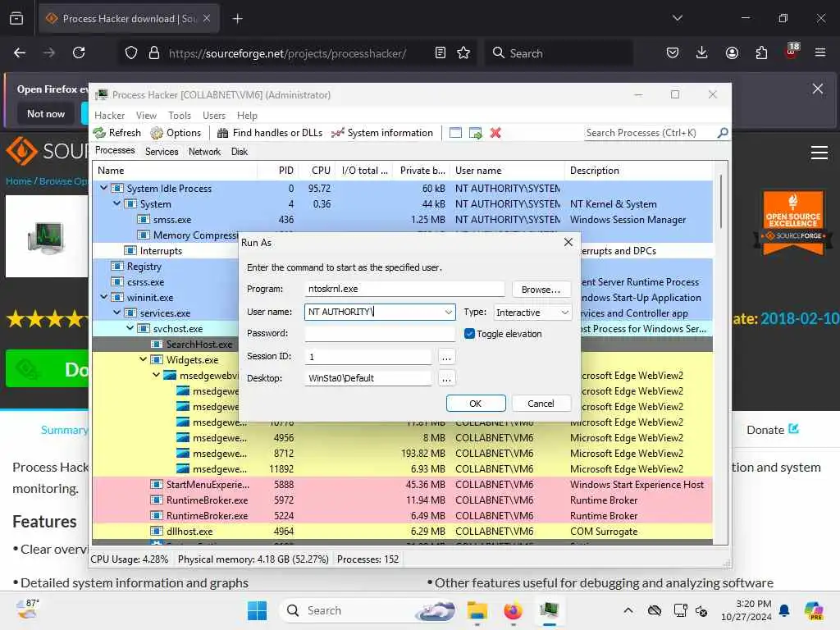This screenshot has width=840, height=630.
Task: Collapse msedgewebview tree node
Action: [x=157, y=375]
